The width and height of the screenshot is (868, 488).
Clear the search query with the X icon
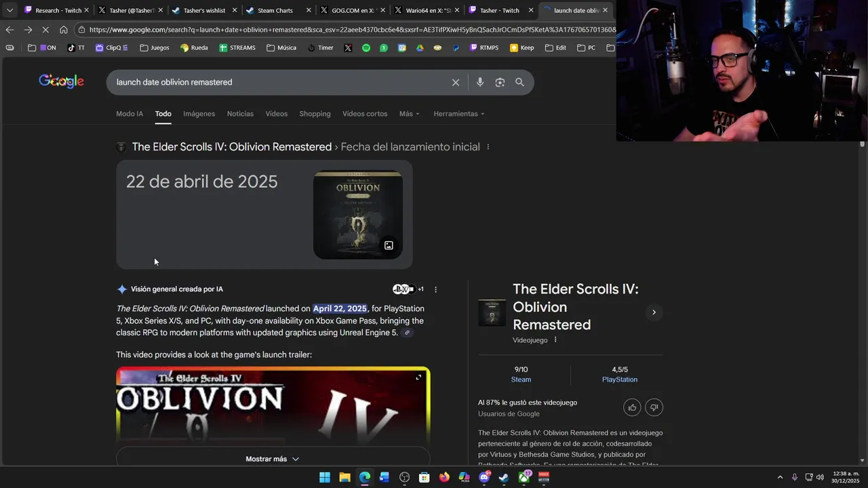pyautogui.click(x=456, y=82)
